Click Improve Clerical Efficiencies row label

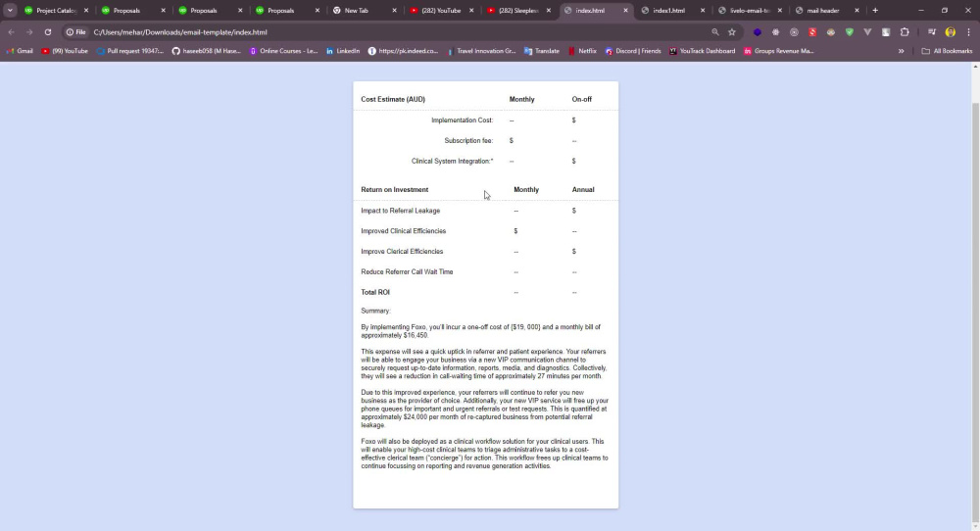(402, 252)
